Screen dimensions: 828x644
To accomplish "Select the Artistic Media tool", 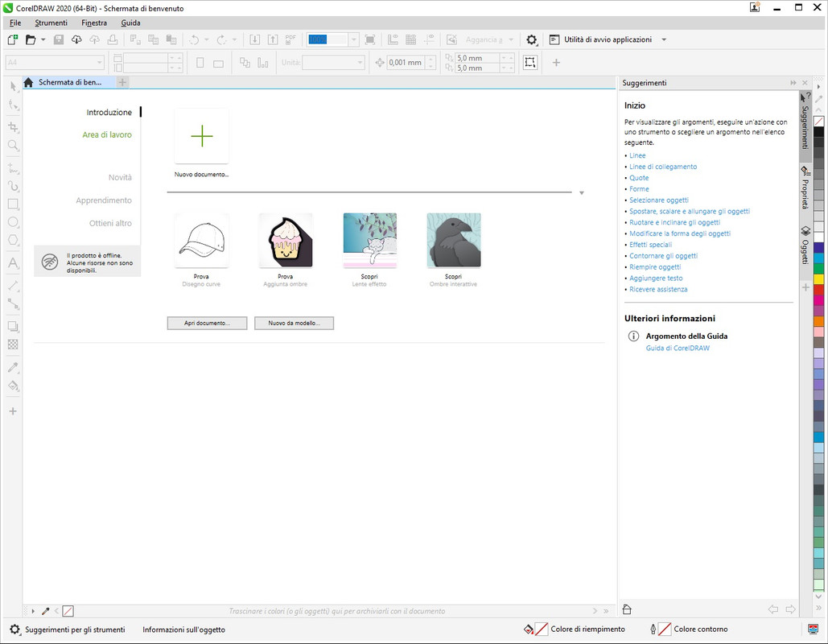I will pyautogui.click(x=13, y=186).
